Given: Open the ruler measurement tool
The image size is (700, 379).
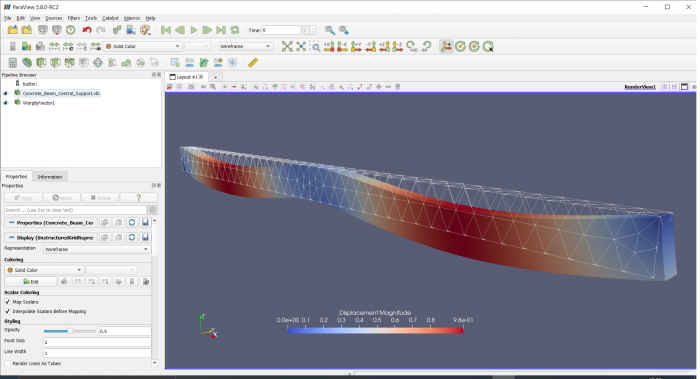Looking at the screenshot, I should point(253,63).
